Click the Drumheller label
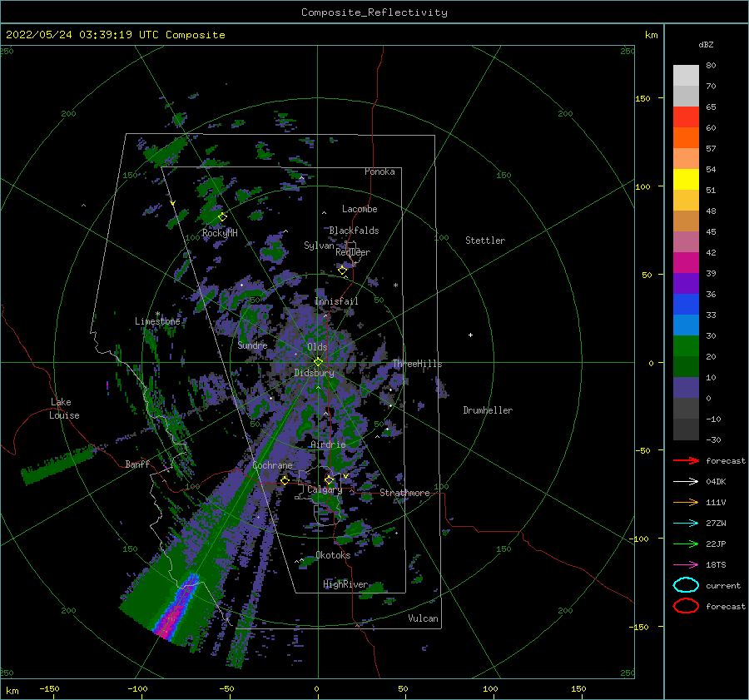 [x=488, y=410]
